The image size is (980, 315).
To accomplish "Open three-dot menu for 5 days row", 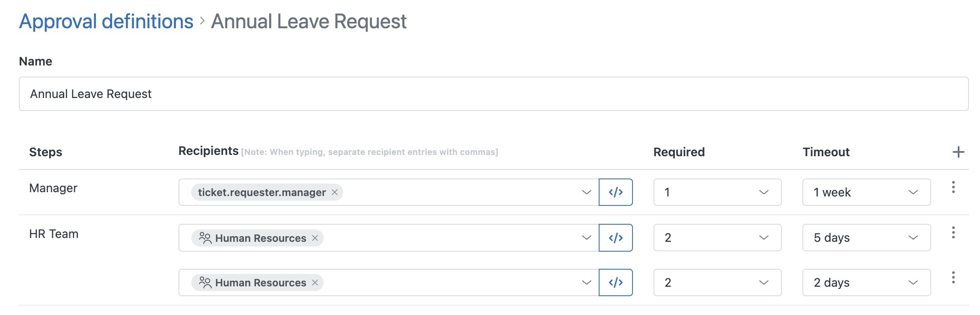I will [x=953, y=232].
